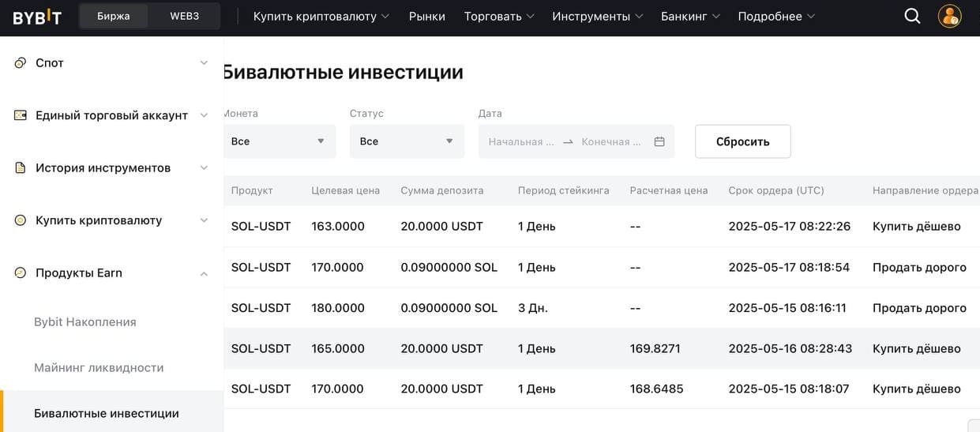
Task: Click order date 2025-05-17 08:22:26
Action: 790,227
